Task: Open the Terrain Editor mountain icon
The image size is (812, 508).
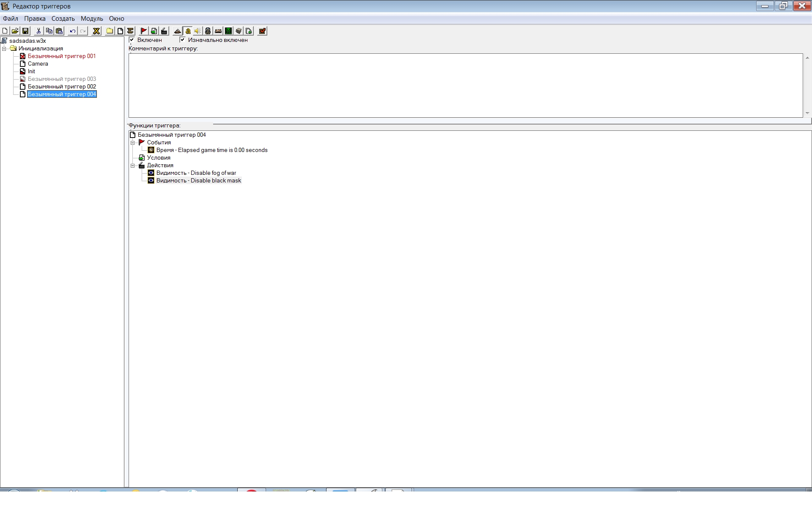Action: [x=177, y=31]
